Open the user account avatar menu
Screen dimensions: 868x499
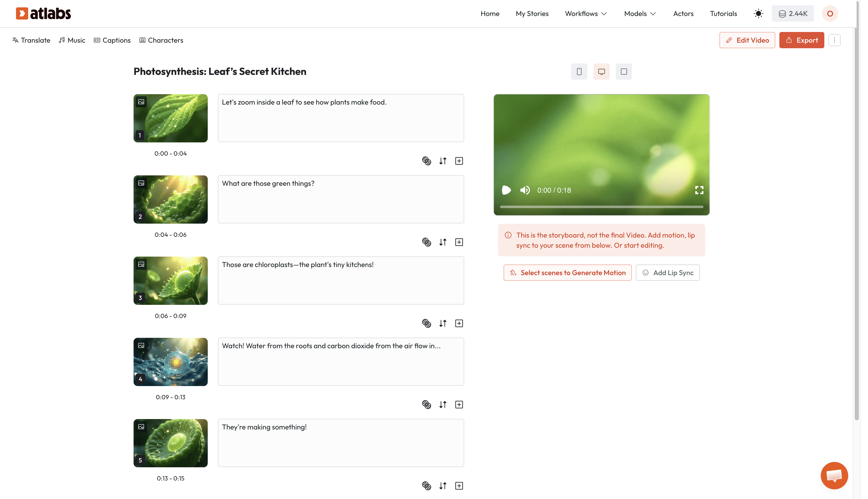point(830,14)
